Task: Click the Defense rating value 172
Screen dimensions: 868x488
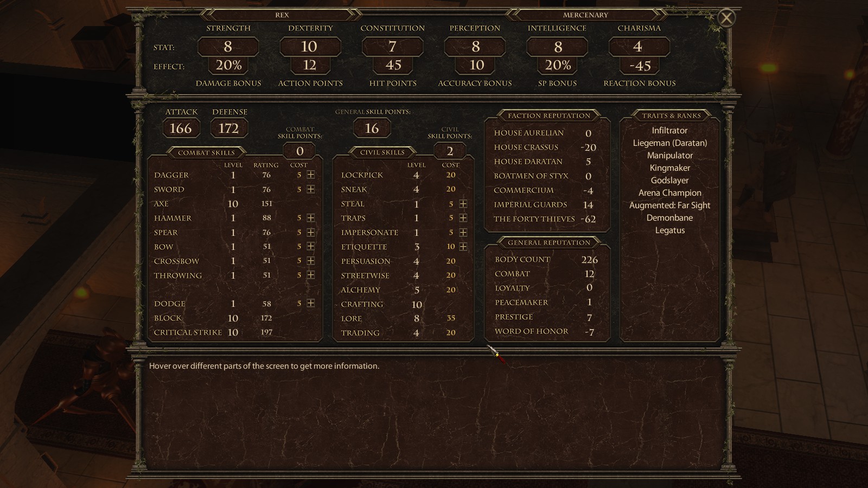Action: click(x=229, y=129)
